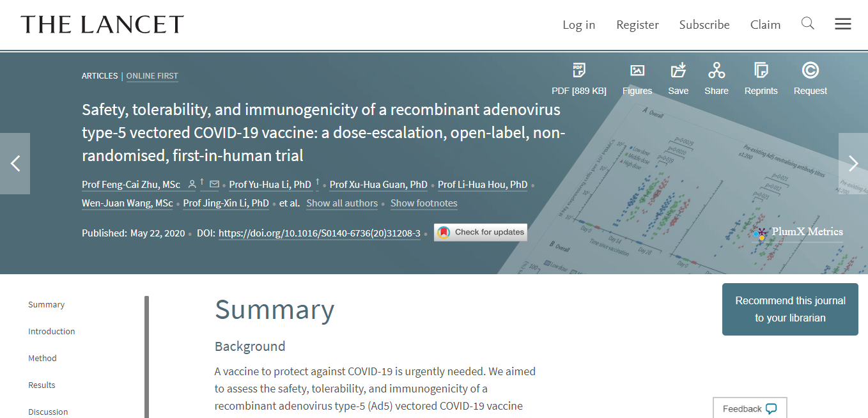Click the Share icon

(717, 71)
